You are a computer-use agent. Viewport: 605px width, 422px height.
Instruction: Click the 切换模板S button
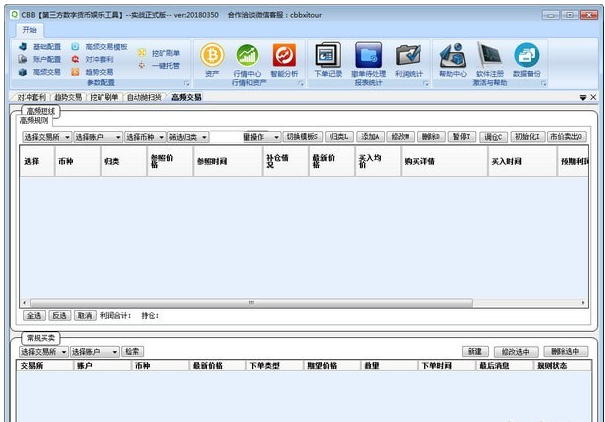(302, 137)
